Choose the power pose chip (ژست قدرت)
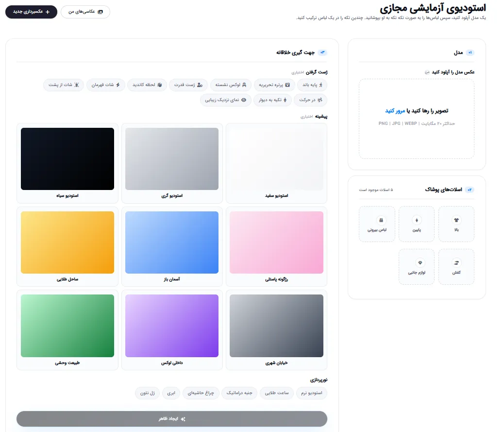Viewport: 504px width, 432px height. click(188, 85)
